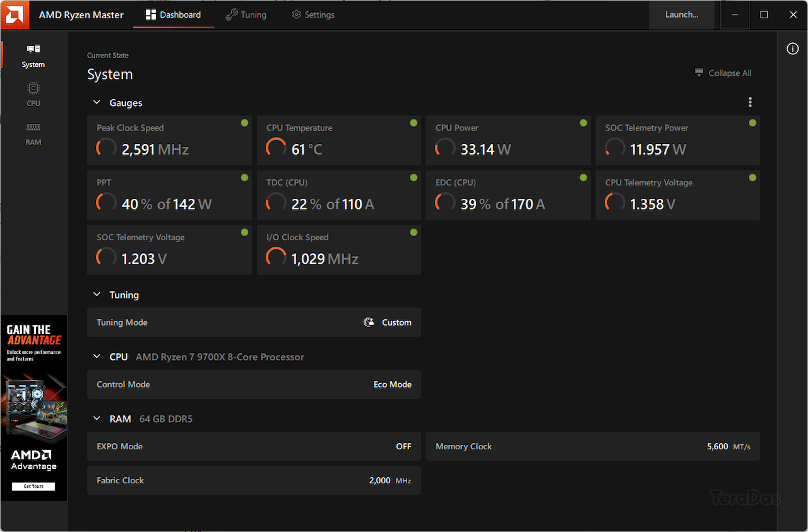Click the PPT percentage gauge ring
The height and width of the screenshot is (532, 808).
pos(106,203)
